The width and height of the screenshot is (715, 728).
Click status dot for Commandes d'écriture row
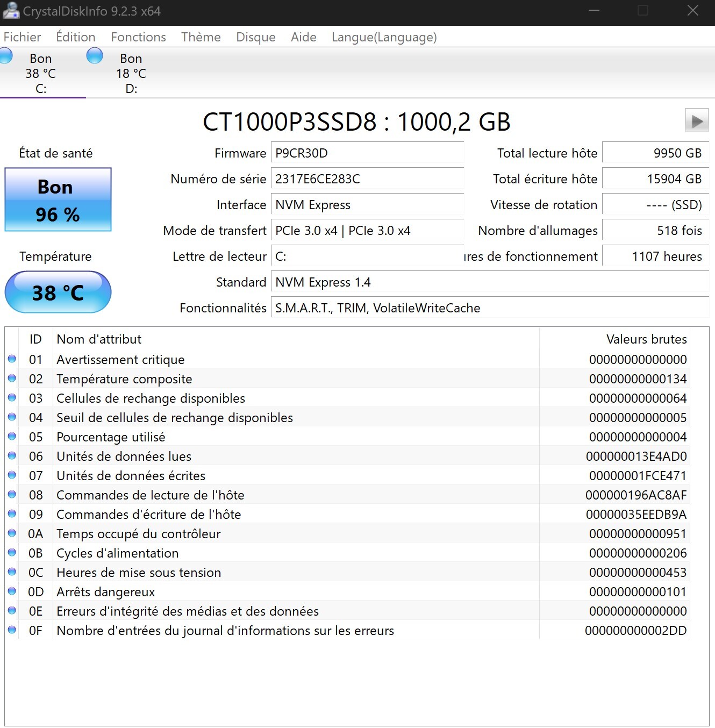(12, 513)
